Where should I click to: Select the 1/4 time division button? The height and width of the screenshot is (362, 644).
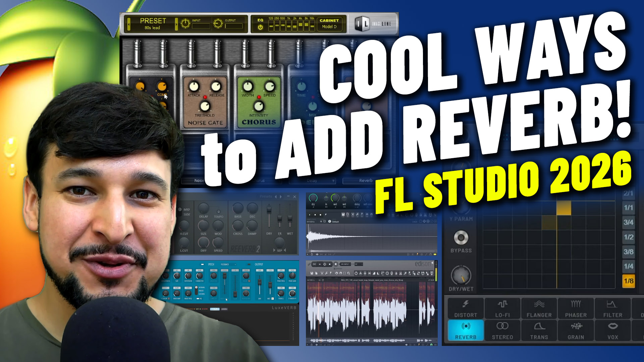click(x=628, y=266)
